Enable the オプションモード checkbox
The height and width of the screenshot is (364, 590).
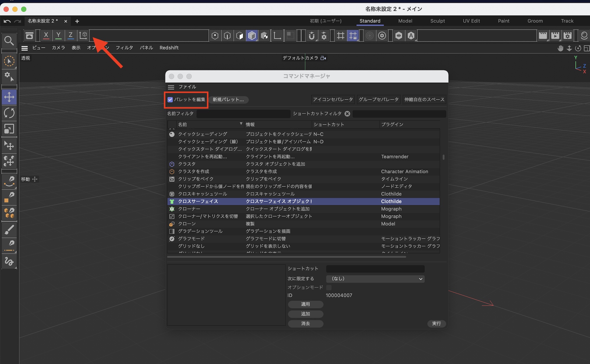[x=329, y=287]
